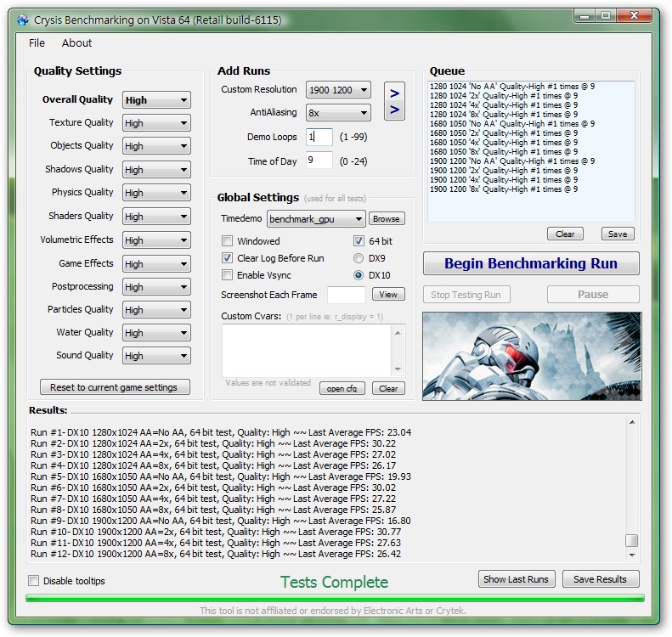
Task: Expand the Shaders Quality dropdown
Action: coord(156,217)
